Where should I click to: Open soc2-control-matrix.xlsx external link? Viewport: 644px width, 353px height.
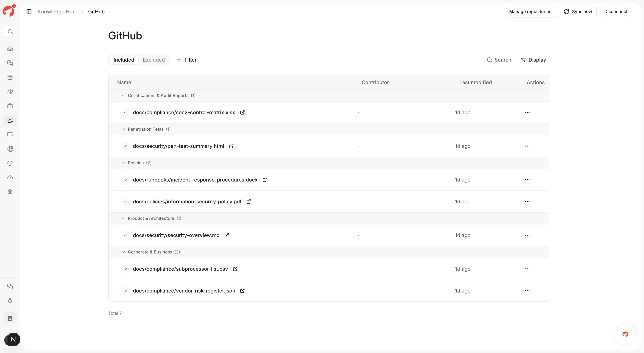tap(242, 112)
